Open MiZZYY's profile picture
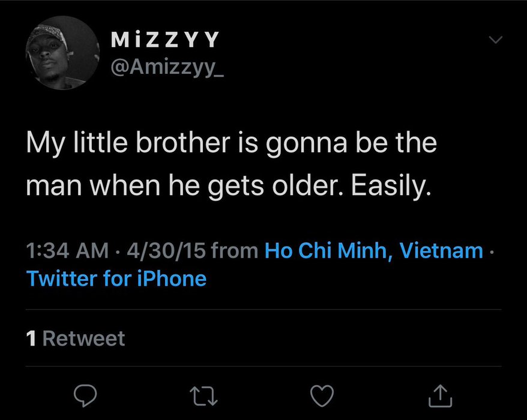 [62, 53]
